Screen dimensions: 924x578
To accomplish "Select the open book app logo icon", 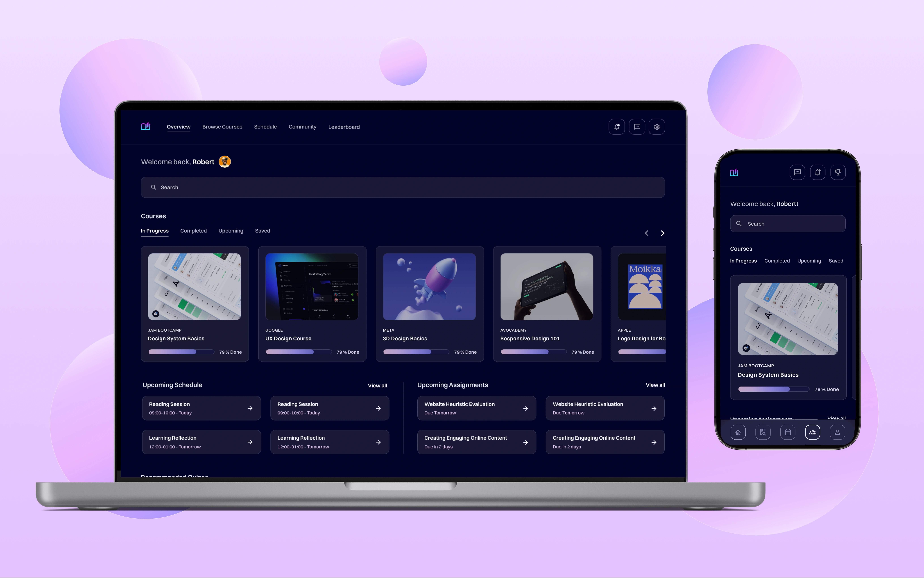I will [146, 127].
